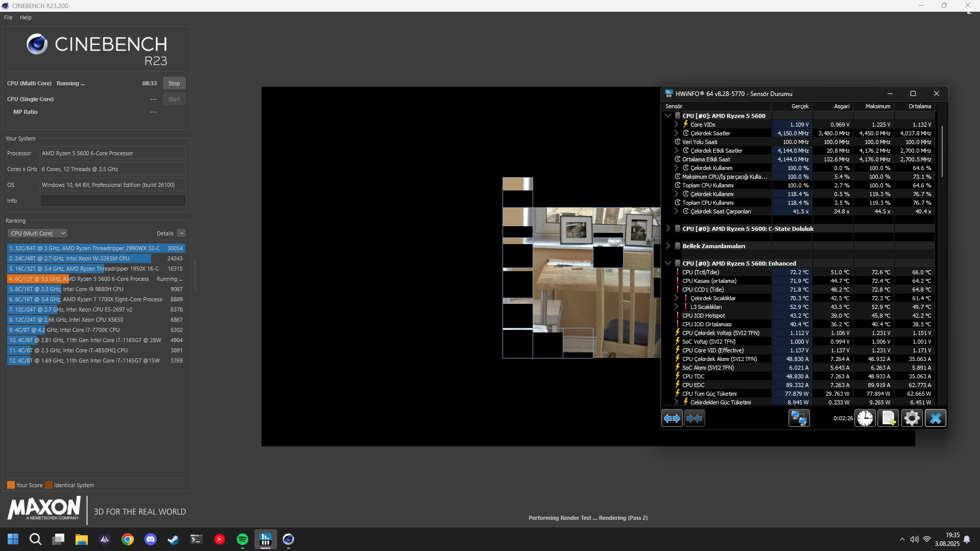This screenshot has width=980, height=551.
Task: Open the notification bell in the tray
Action: pyautogui.click(x=967, y=539)
